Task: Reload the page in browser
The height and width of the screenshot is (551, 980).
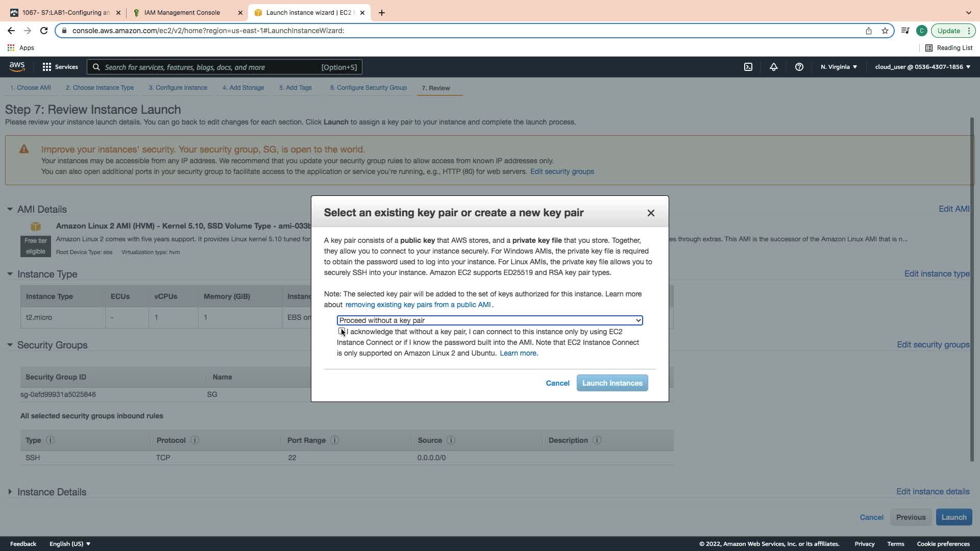Action: 44,31
